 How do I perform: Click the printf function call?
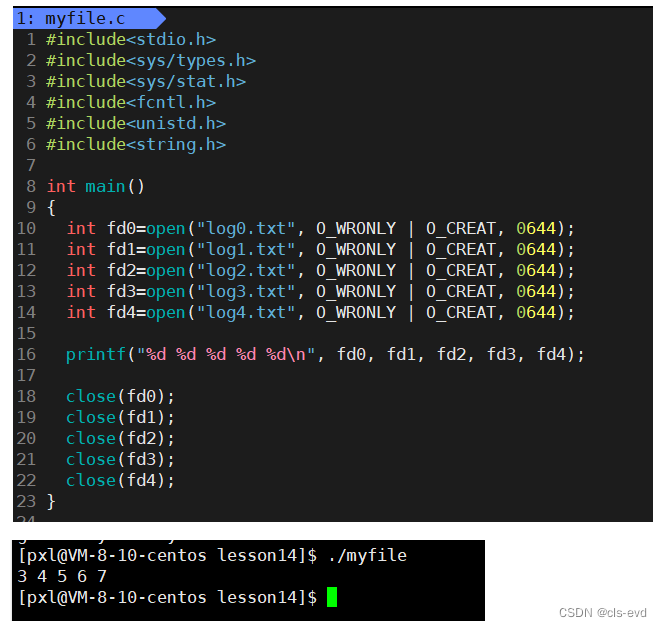click(x=96, y=355)
